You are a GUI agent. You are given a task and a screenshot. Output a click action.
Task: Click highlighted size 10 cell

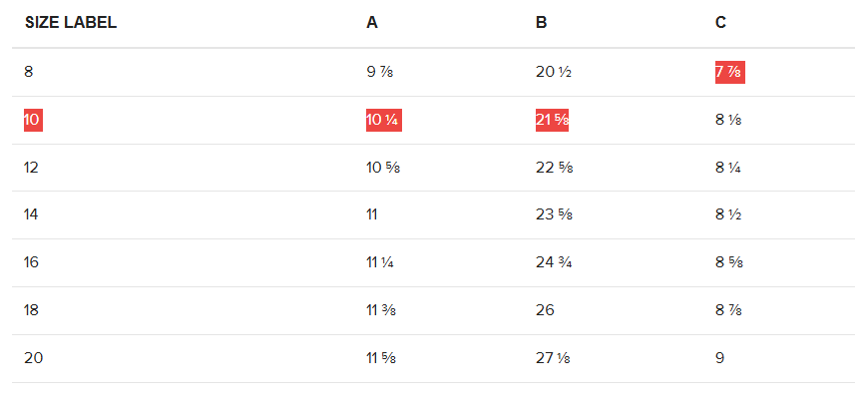[33, 120]
